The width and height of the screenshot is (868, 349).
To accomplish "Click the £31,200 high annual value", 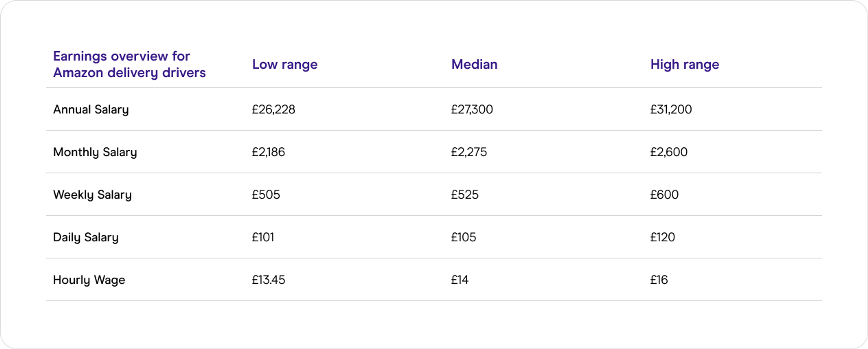I will point(671,110).
